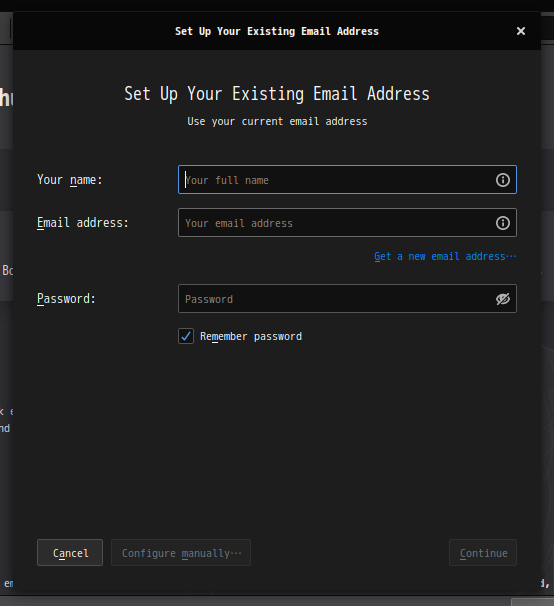554x606 pixels.
Task: Click the large Set Up Your Existing Email heading
Action: tap(277, 94)
